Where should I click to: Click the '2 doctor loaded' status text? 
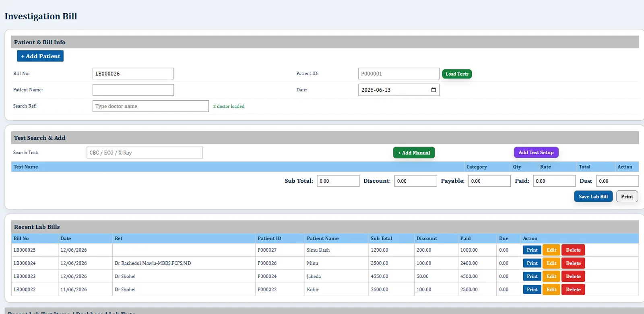tap(229, 107)
